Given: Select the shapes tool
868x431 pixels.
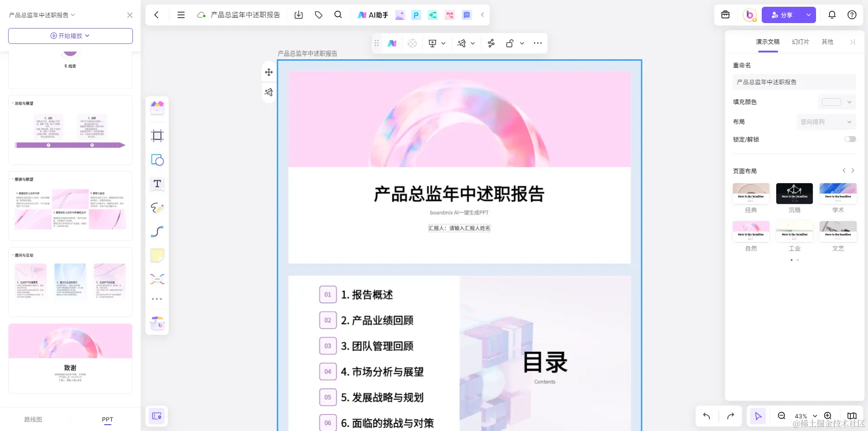Looking at the screenshot, I should 157,160.
